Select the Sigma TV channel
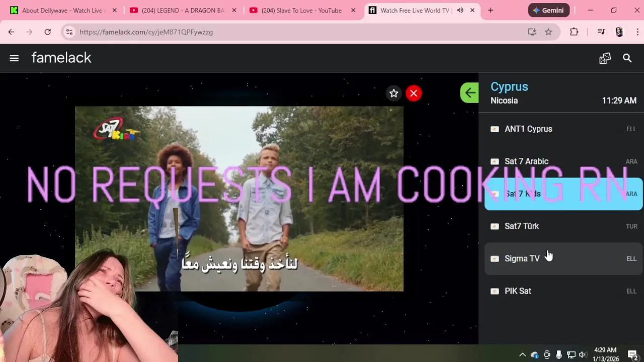644x362 pixels. pos(563,258)
